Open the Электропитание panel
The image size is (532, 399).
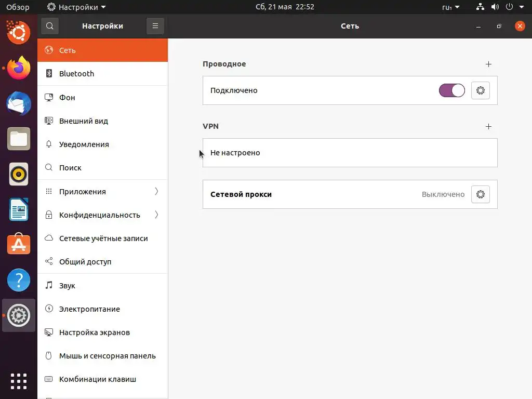pyautogui.click(x=102, y=309)
